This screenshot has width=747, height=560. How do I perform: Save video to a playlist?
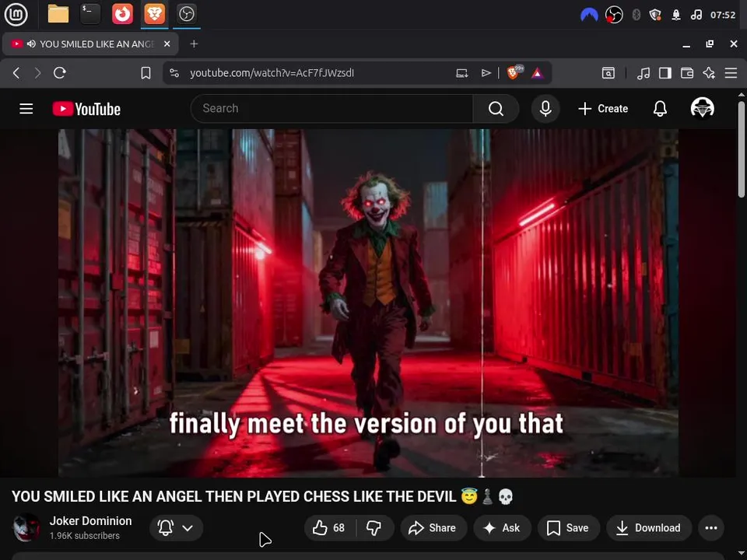click(568, 527)
